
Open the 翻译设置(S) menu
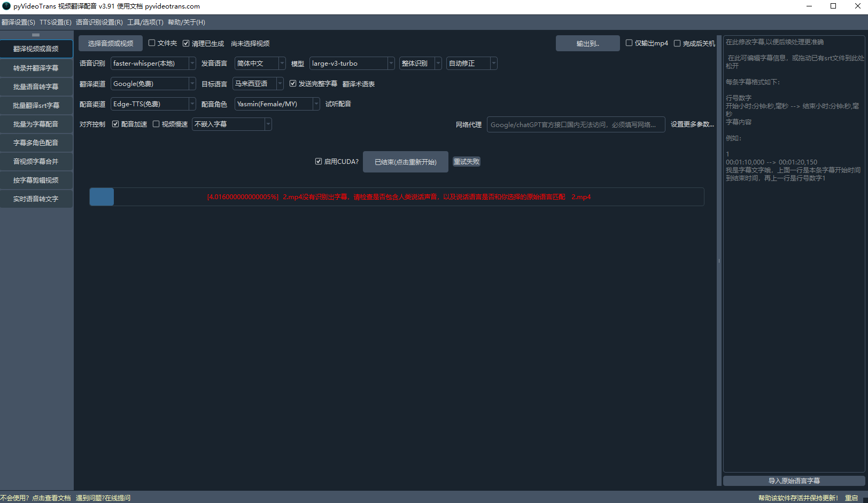pyautogui.click(x=18, y=22)
